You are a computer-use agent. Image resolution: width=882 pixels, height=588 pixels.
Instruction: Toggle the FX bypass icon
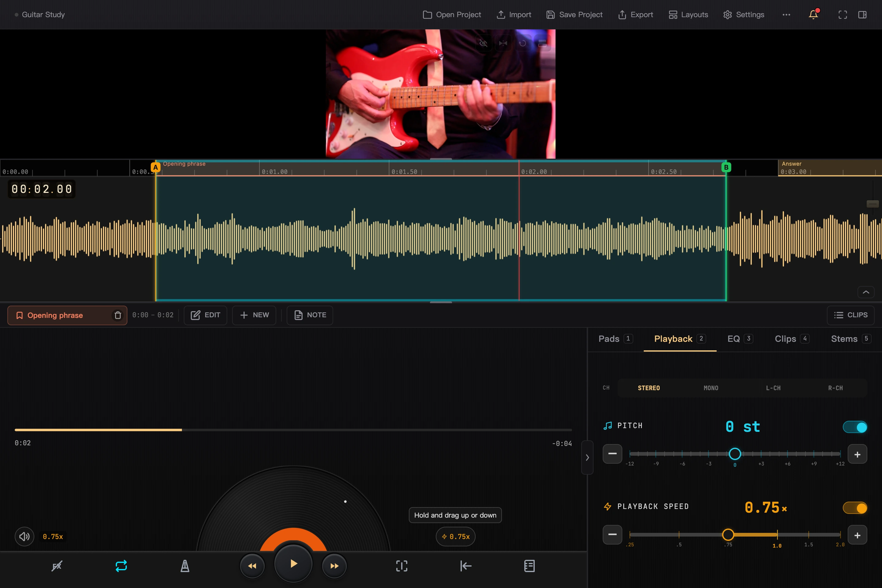[x=57, y=566]
